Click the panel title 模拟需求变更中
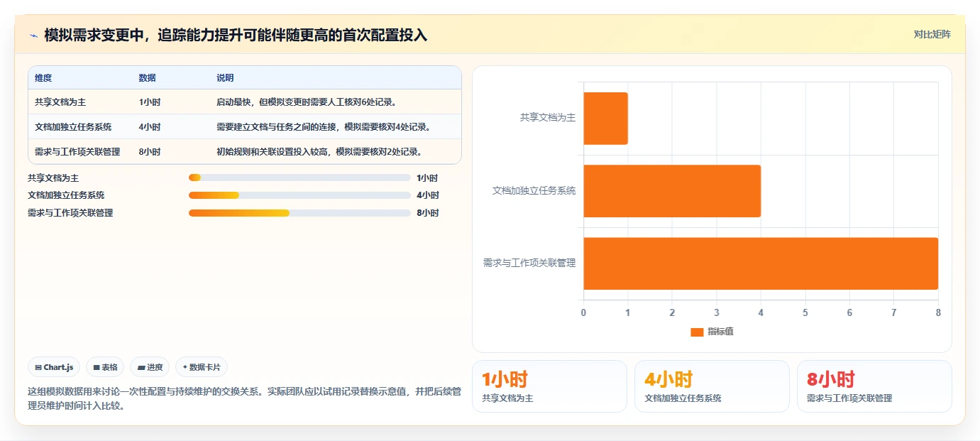This screenshot has width=980, height=441. click(x=236, y=35)
